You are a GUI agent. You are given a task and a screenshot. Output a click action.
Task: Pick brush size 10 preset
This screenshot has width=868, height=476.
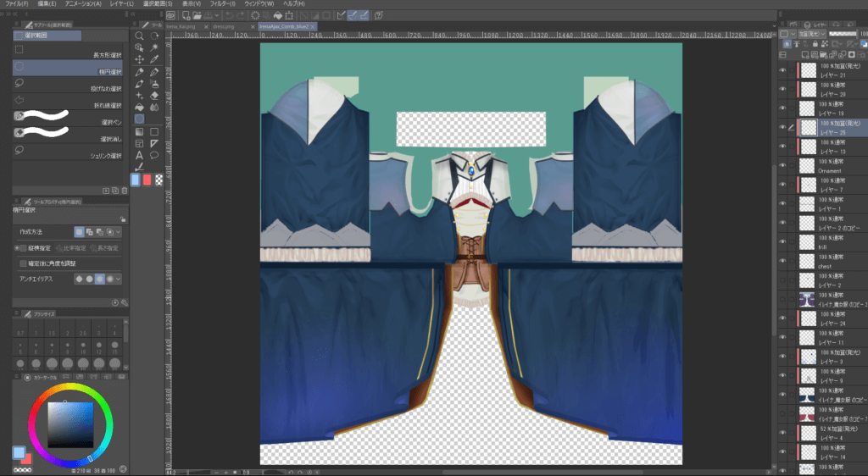[x=83, y=346]
